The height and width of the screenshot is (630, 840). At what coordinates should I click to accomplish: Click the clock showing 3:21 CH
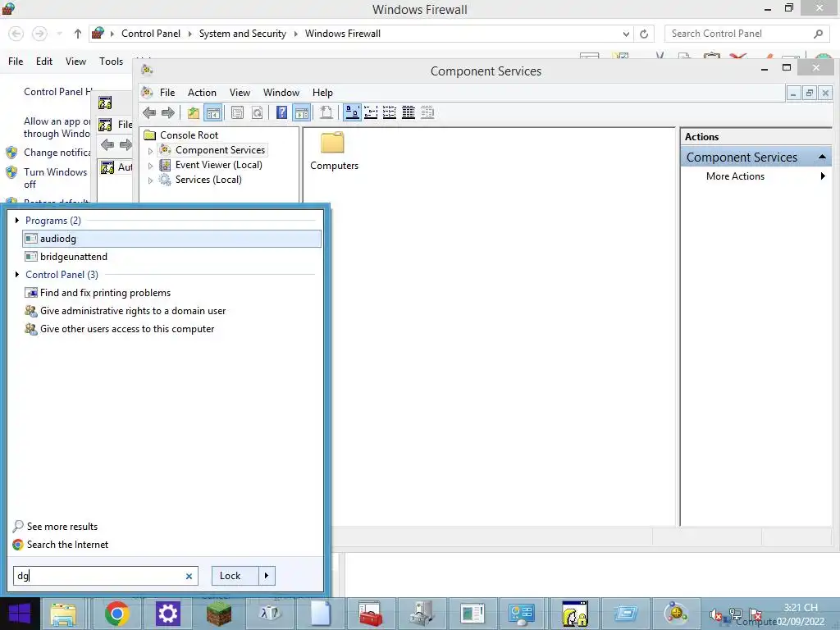pos(801,608)
